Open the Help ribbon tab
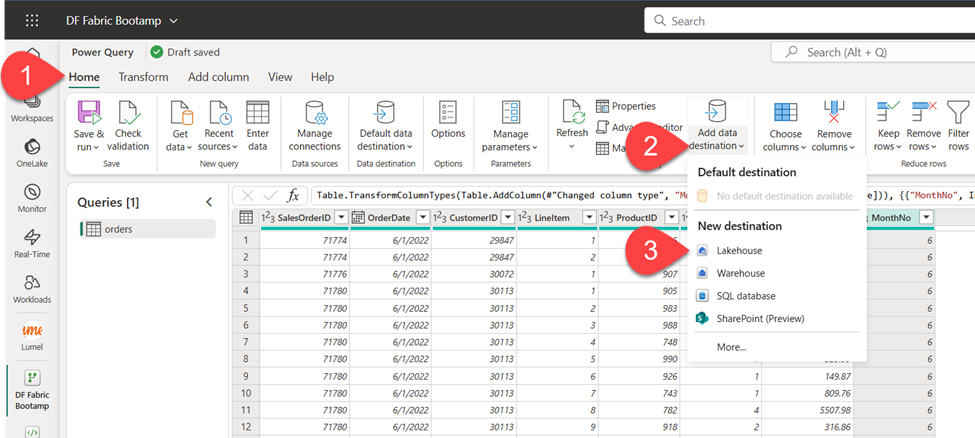This screenshot has width=975, height=438. [322, 77]
